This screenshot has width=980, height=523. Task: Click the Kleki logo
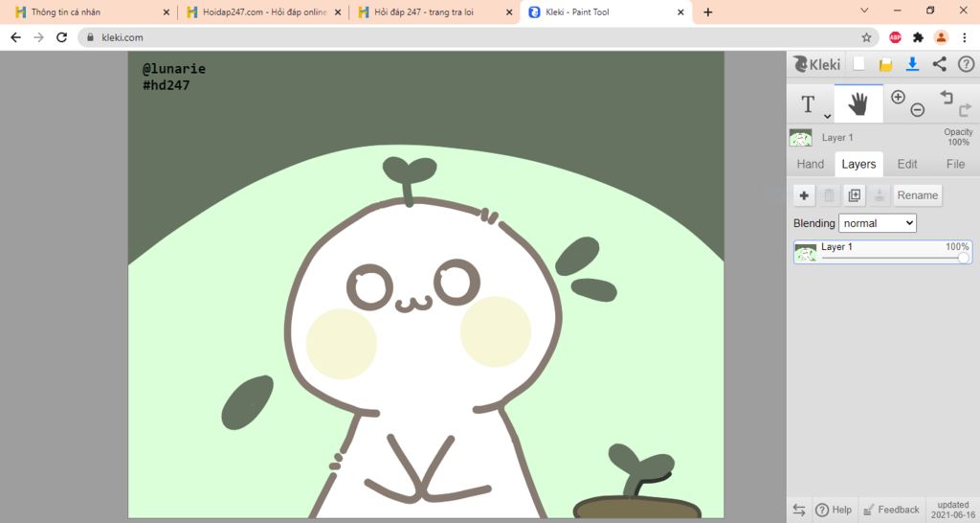point(817,64)
